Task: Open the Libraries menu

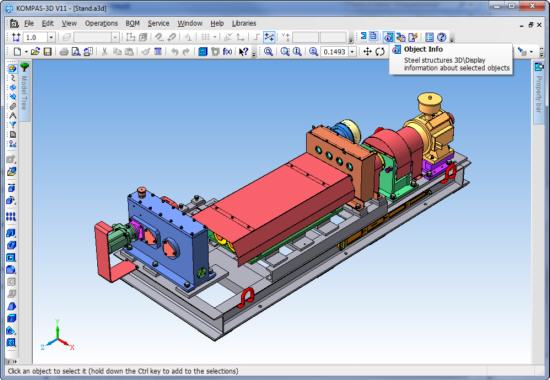Action: 244,24
